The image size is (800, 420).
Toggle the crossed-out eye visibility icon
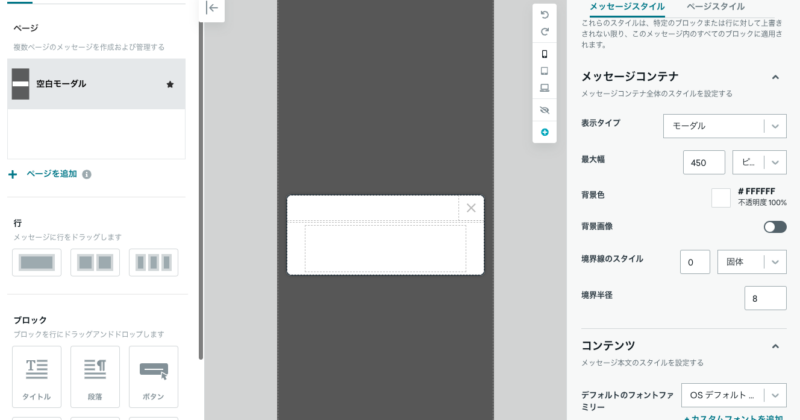[544, 110]
